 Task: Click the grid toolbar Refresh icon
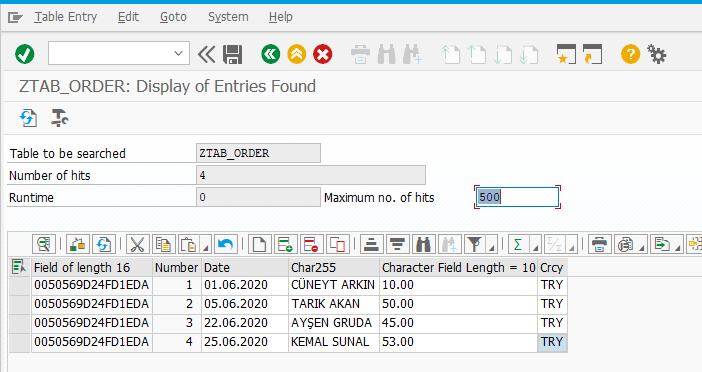104,244
